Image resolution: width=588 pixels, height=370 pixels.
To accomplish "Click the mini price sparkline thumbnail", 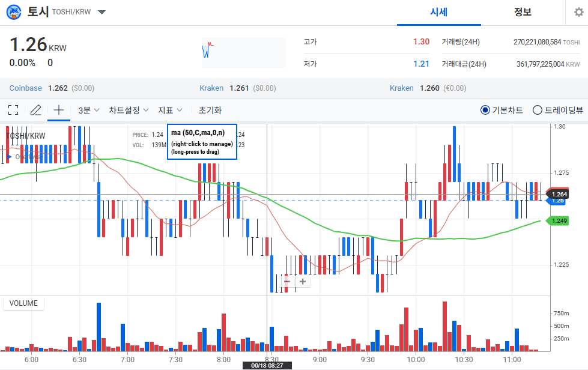I will point(243,52).
